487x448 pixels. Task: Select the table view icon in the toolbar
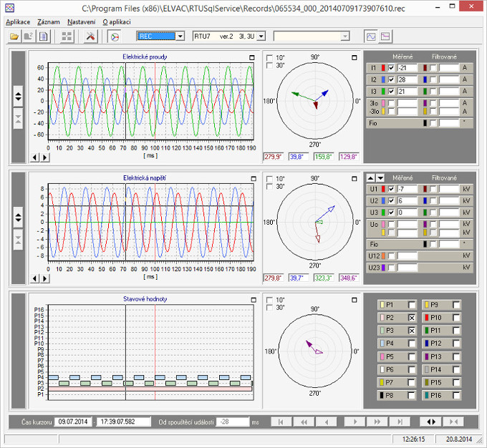(x=385, y=36)
